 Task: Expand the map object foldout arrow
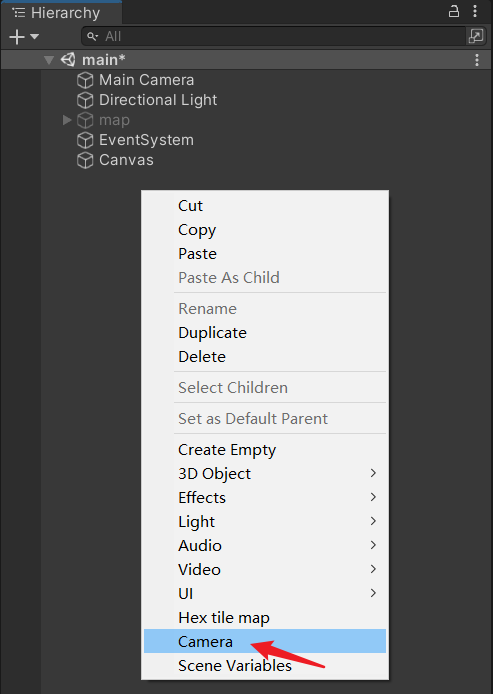point(67,120)
